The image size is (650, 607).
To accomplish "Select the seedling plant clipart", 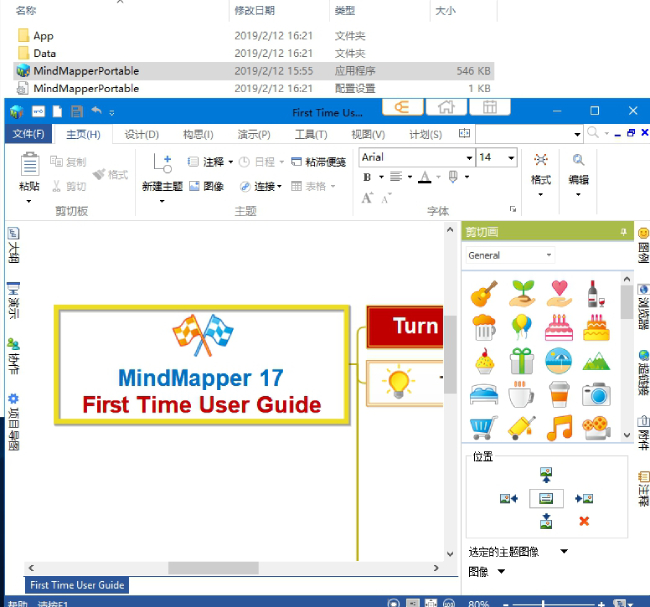I will point(522,294).
